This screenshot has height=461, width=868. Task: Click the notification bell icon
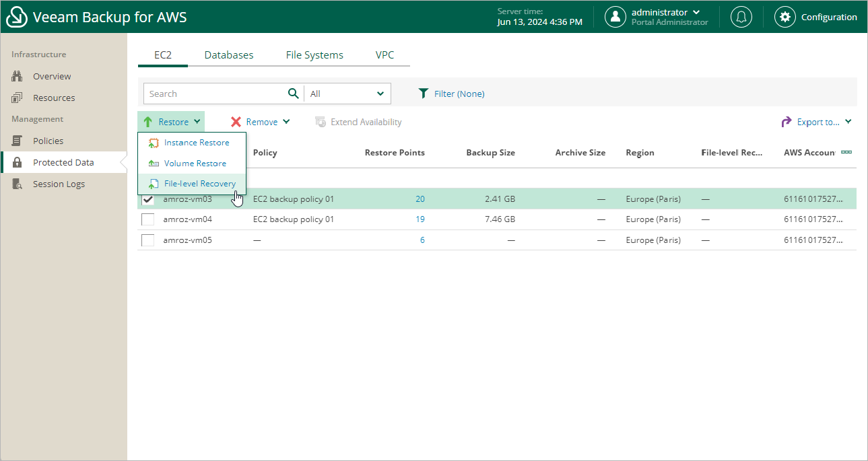741,17
